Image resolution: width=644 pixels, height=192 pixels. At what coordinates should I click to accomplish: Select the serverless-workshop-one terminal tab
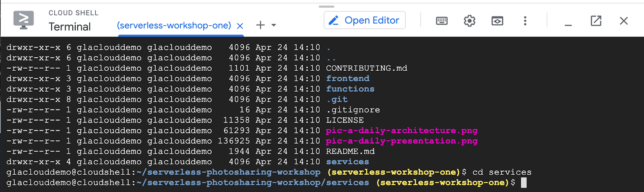tap(174, 25)
